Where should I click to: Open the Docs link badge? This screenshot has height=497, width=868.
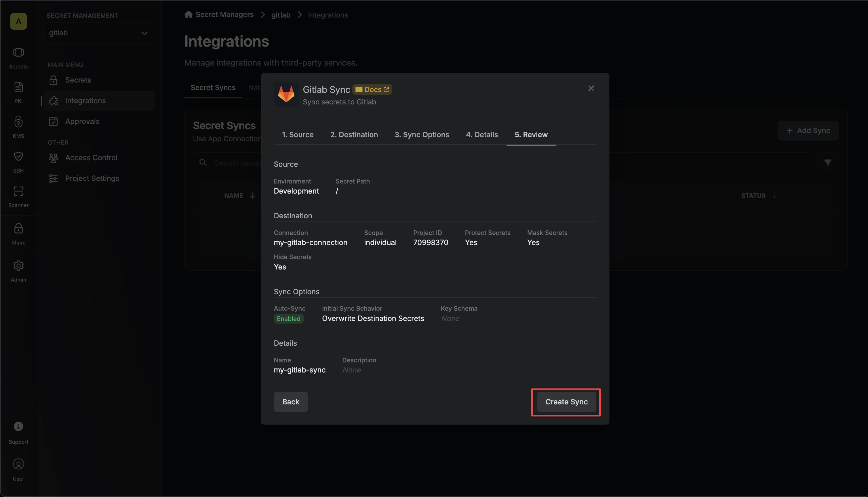click(x=372, y=89)
